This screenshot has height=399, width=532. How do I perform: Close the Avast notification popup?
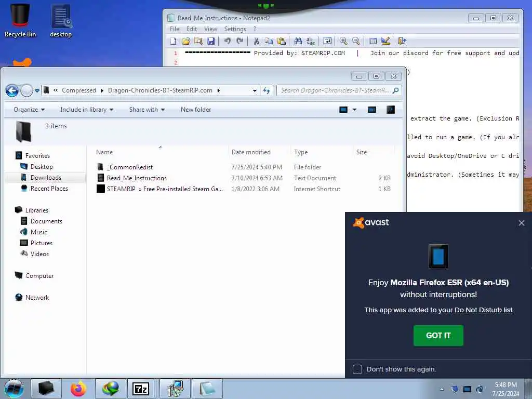point(522,223)
